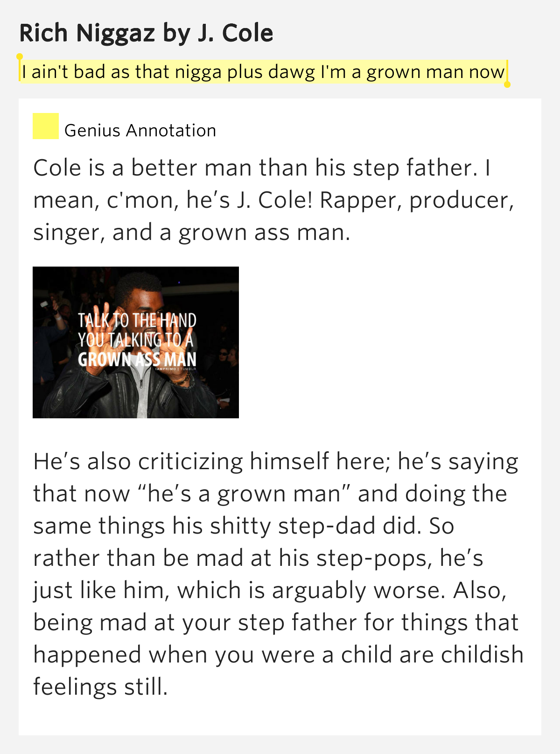The image size is (560, 754).
Task: Click the yellow Genius Annotation square icon
Action: pyautogui.click(x=46, y=126)
